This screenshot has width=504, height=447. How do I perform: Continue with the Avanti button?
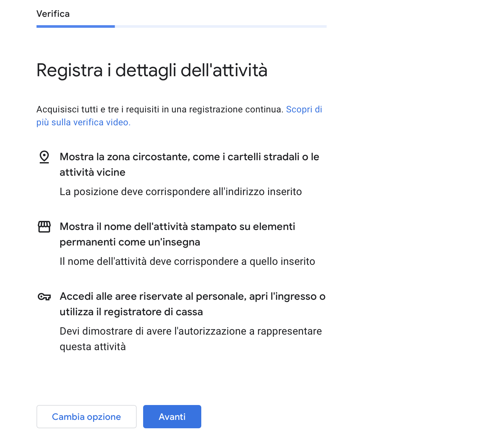click(x=172, y=417)
